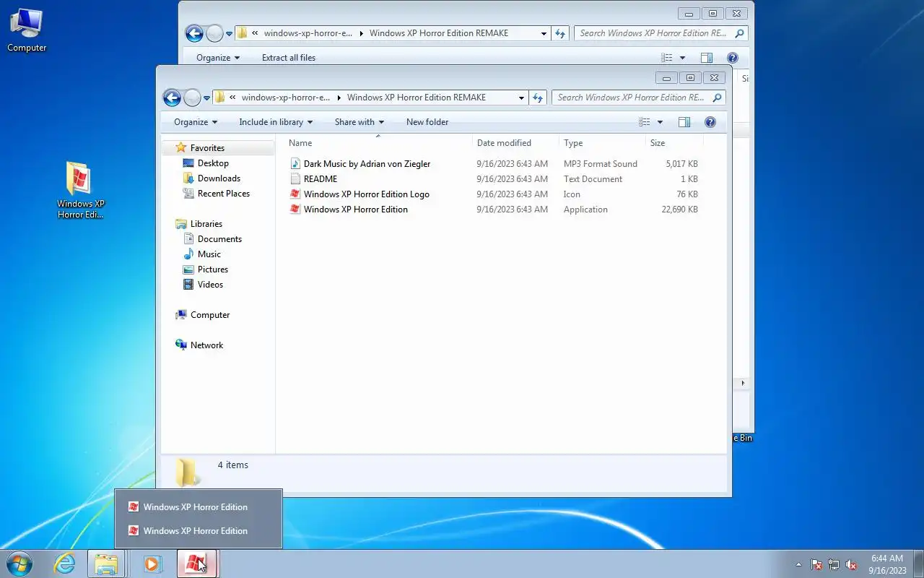Sort by the Size column header
Screen dimensions: 924x578
point(674,143)
